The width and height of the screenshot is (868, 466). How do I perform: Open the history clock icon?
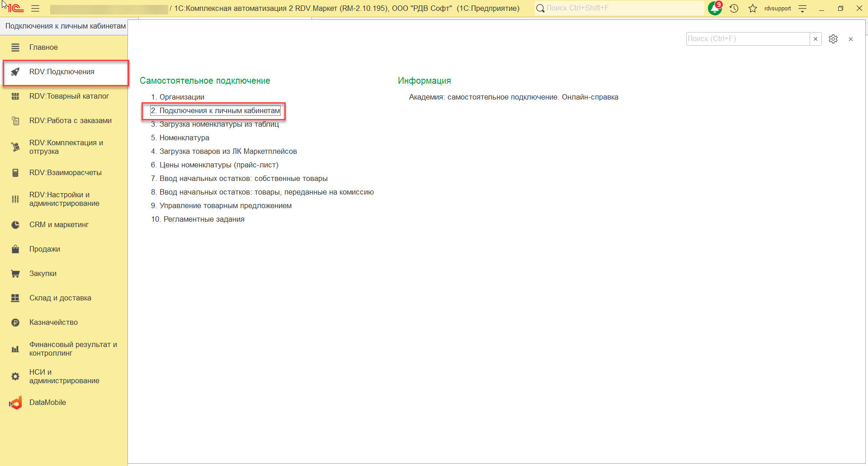point(734,9)
